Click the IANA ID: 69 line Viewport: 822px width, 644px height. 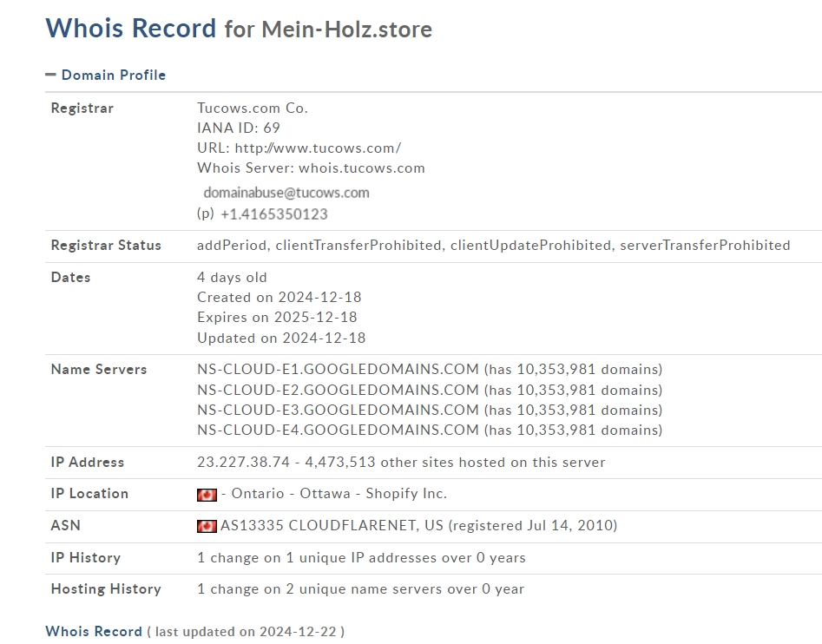coord(239,128)
